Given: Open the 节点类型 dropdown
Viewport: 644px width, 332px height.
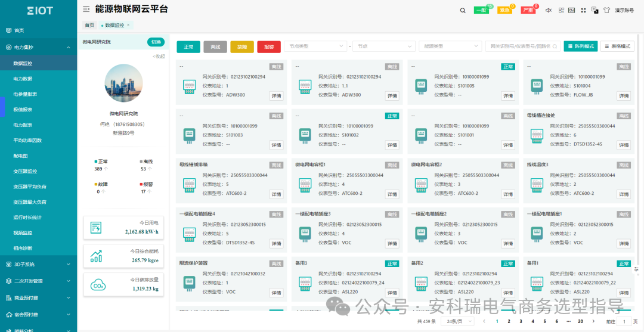Looking at the screenshot, I should pos(315,46).
